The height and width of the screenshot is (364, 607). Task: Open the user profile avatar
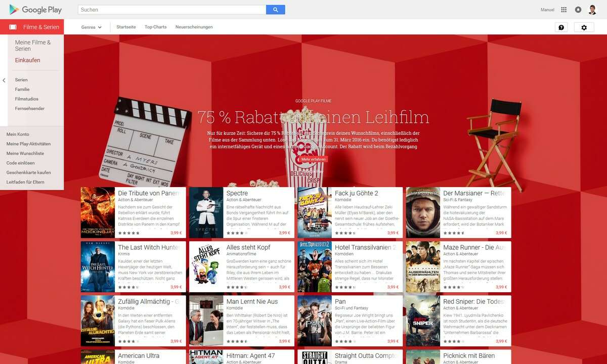tap(593, 10)
